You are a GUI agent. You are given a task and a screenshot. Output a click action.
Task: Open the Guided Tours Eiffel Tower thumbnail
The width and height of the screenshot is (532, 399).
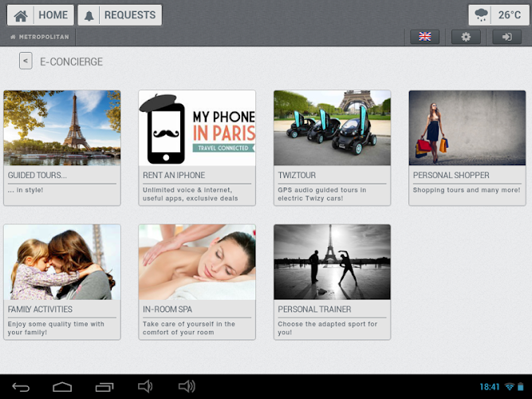62,128
